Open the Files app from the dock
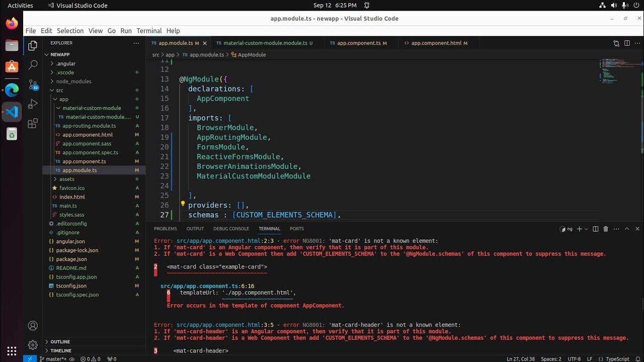This screenshot has width=644, height=362. tap(12, 45)
